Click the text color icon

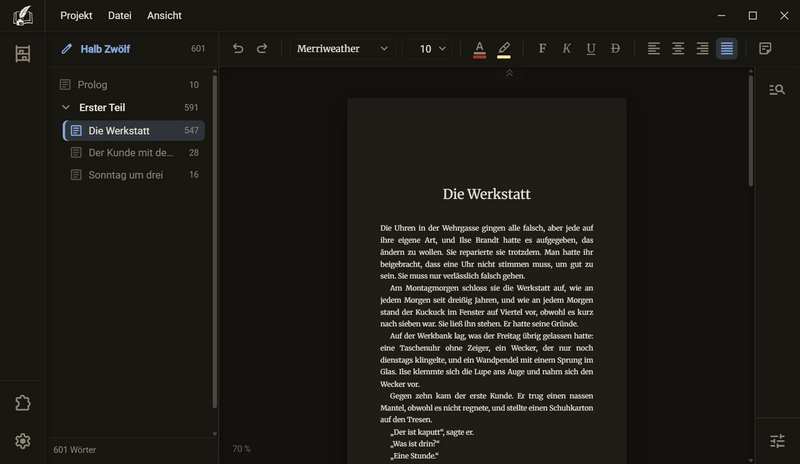(479, 50)
